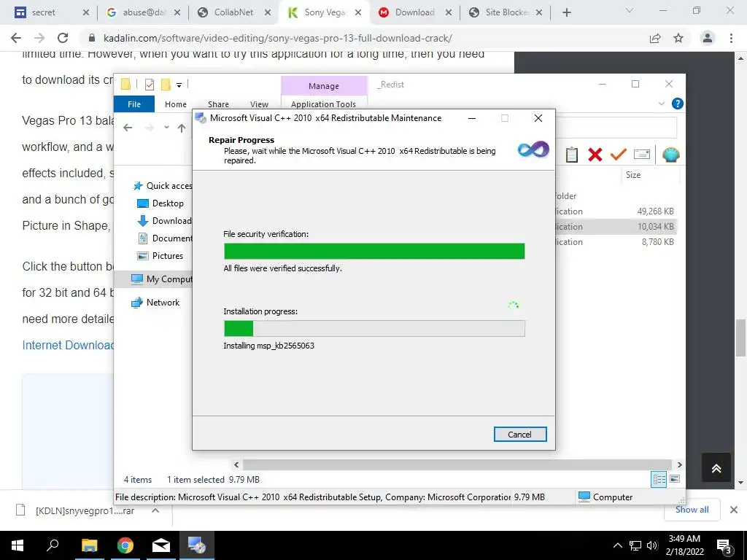
Task: Switch to the Site Blocker browser tab
Action: coord(506,12)
